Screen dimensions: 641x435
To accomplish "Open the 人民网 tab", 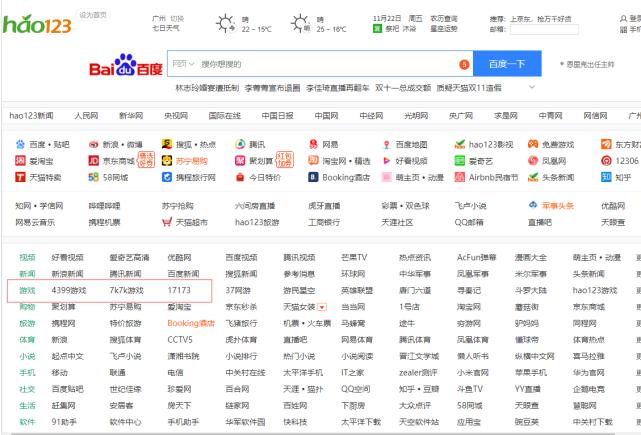I will point(86,116).
